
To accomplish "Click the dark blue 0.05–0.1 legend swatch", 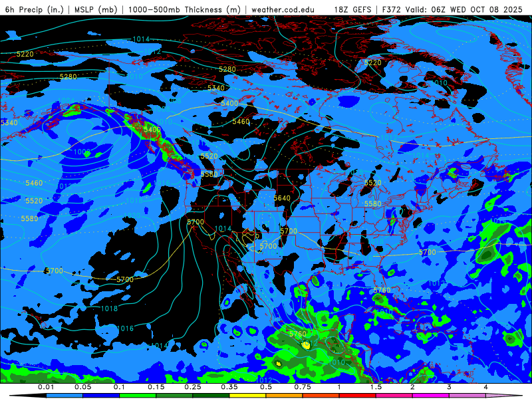I will 102,396.
